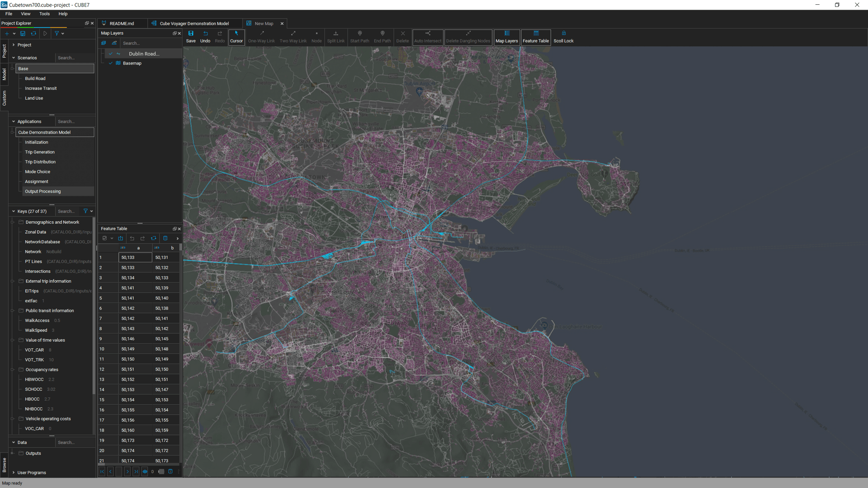Click the export icon in Feature Table toolbar

coord(121,238)
